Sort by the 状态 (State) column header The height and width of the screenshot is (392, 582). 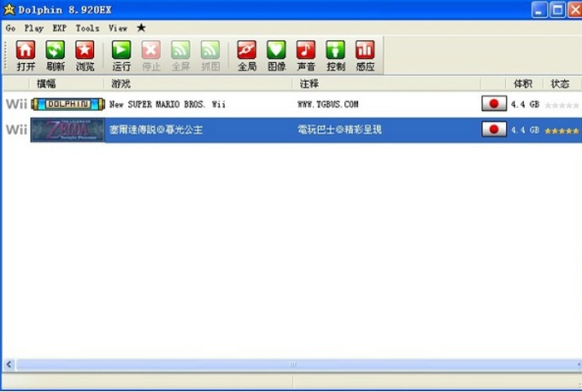click(x=562, y=84)
